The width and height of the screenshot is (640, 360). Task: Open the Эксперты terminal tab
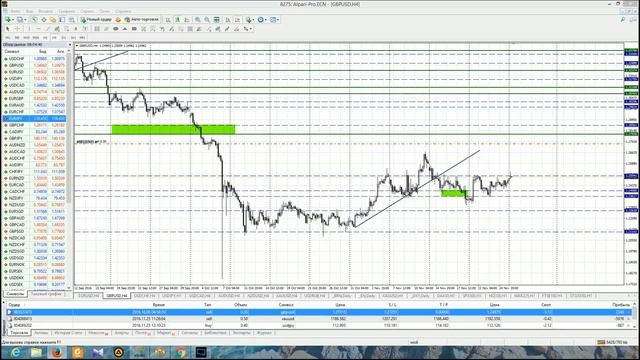click(241, 333)
